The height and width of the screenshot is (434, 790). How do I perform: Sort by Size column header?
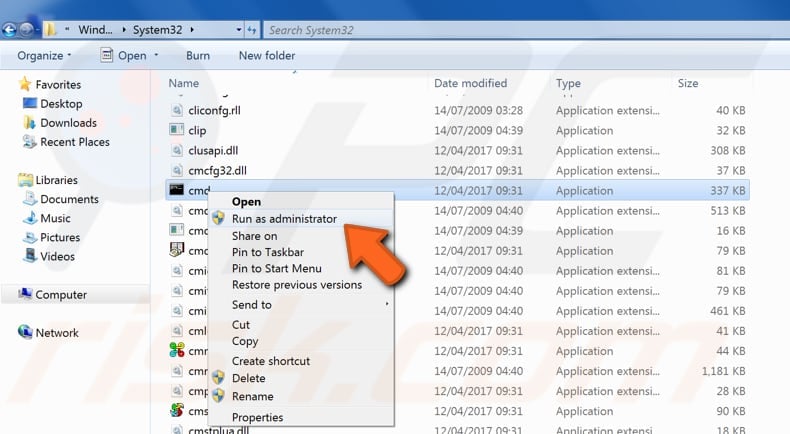(x=688, y=83)
